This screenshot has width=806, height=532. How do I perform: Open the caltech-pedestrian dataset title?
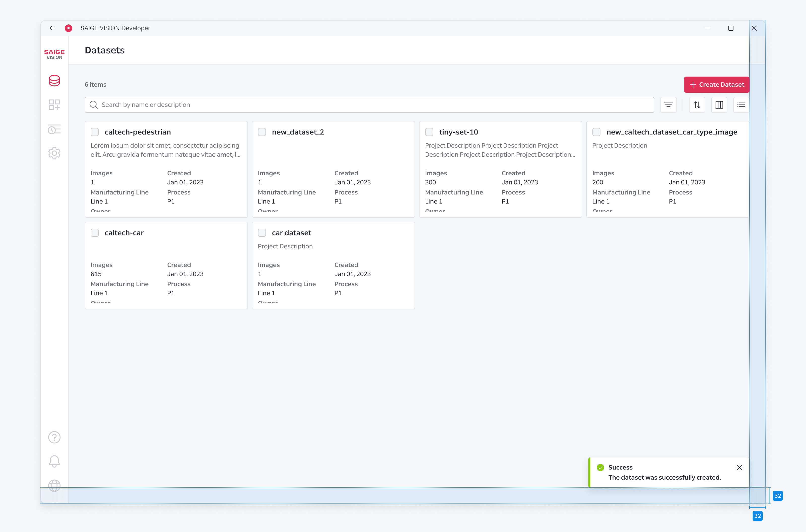click(x=138, y=132)
